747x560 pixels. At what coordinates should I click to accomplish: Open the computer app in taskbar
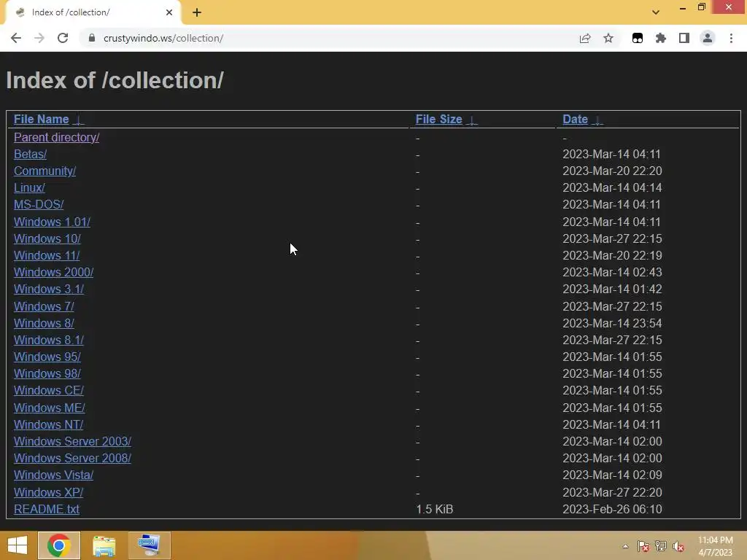[x=149, y=545]
